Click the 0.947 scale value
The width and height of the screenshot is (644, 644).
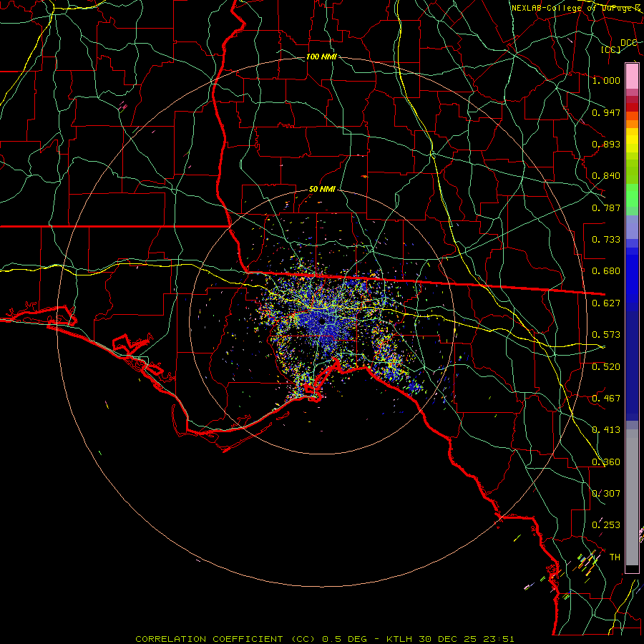[606, 112]
